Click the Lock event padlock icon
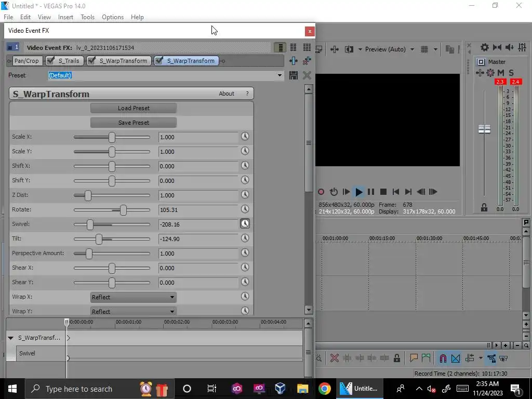532x399 pixels. click(396, 358)
